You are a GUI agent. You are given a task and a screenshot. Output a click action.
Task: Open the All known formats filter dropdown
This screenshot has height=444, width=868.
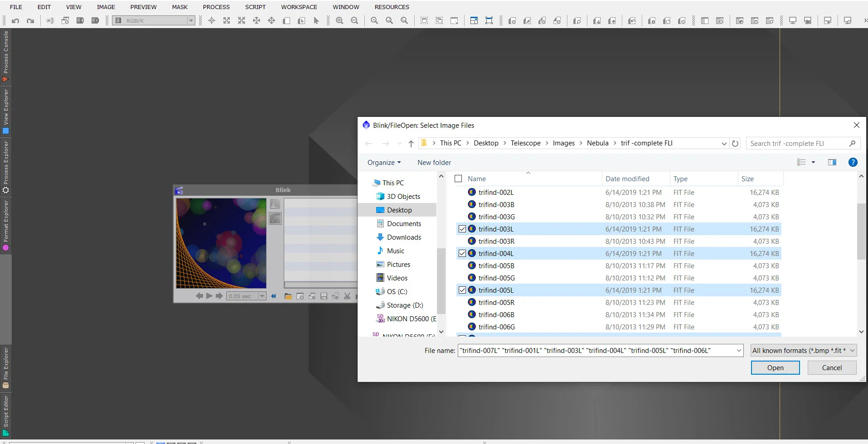(804, 350)
